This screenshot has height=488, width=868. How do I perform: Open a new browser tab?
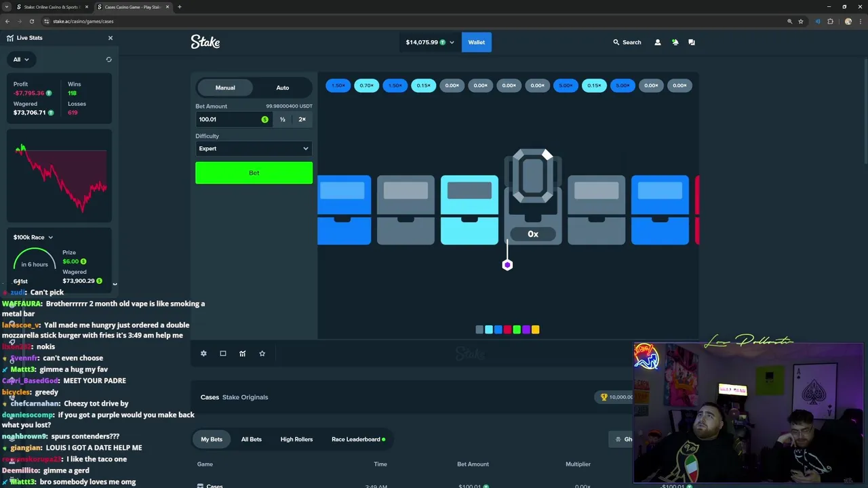179,7
